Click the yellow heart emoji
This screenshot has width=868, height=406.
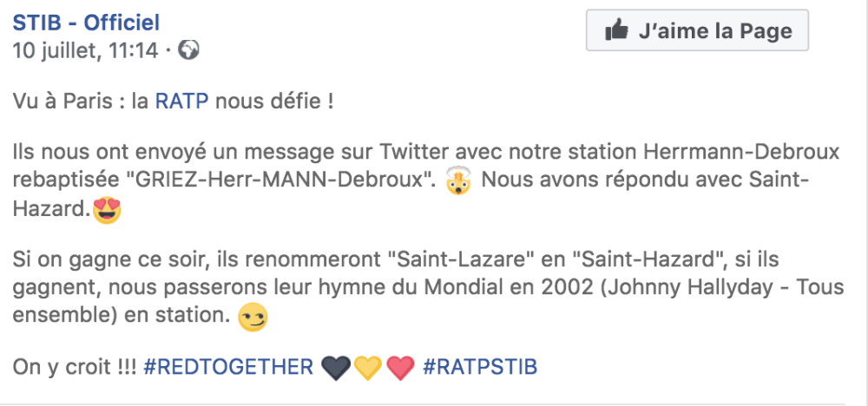[x=368, y=368]
